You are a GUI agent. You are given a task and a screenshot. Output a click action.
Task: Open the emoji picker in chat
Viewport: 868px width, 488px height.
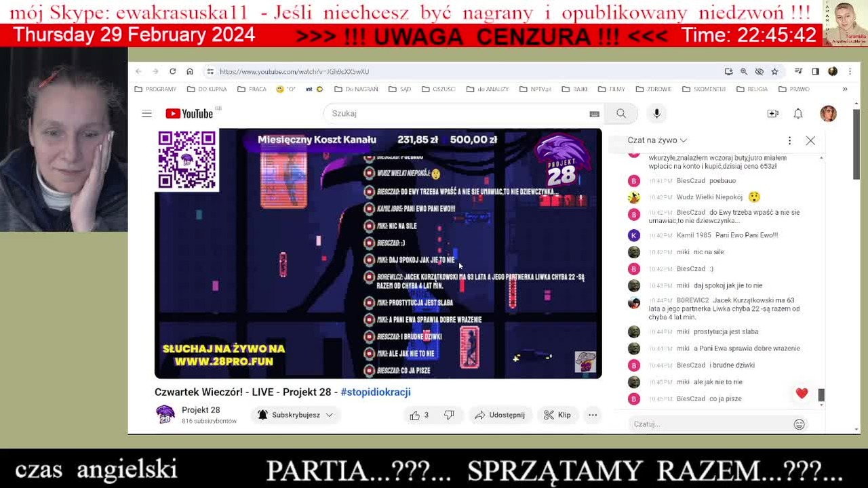point(799,424)
